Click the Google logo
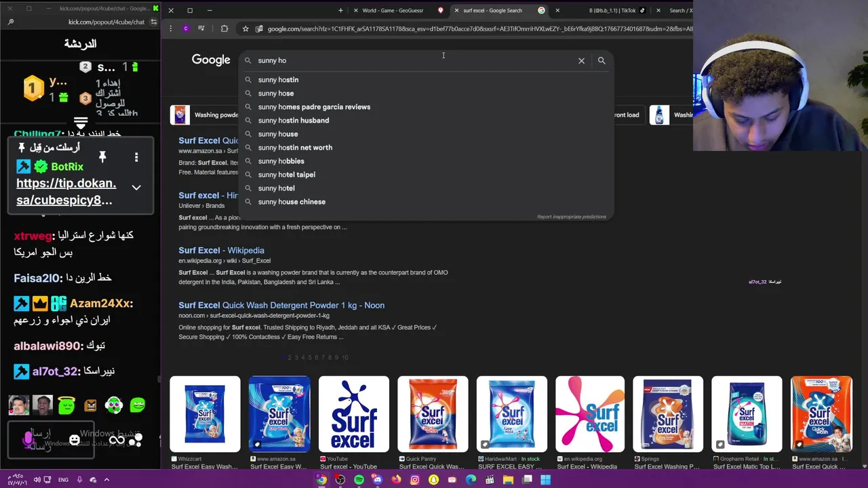 [211, 60]
